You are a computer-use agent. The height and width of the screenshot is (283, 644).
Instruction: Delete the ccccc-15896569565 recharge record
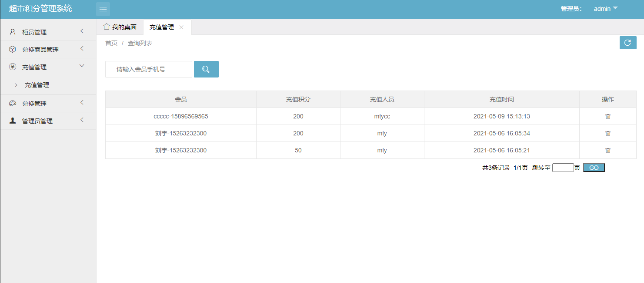[608, 116]
